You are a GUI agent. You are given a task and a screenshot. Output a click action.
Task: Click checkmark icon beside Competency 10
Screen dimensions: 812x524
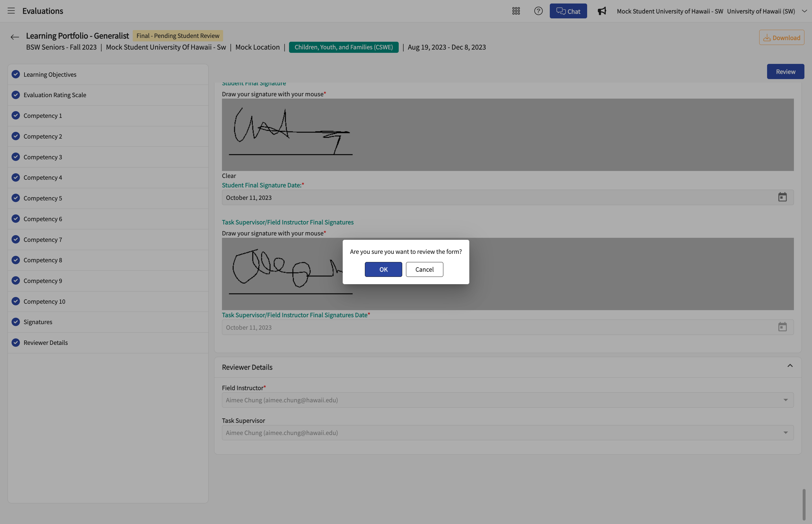click(16, 301)
